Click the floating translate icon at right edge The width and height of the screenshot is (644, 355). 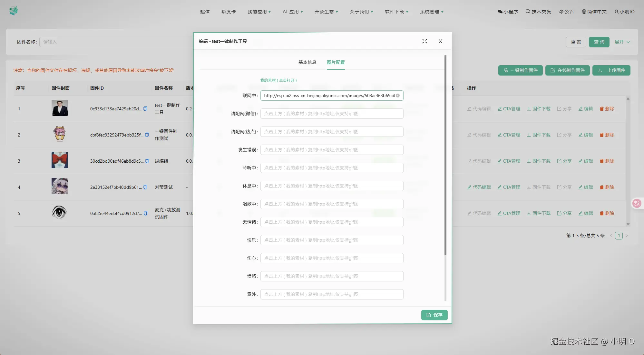pyautogui.click(x=637, y=203)
